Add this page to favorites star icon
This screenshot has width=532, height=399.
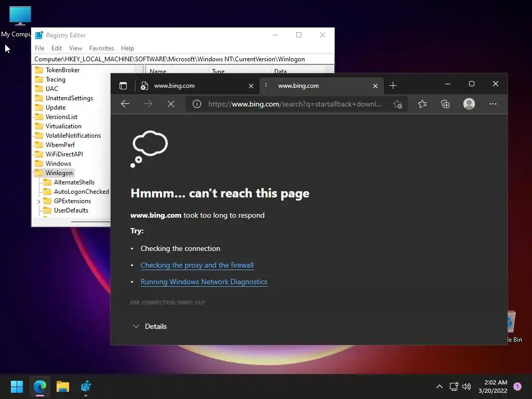tap(397, 104)
